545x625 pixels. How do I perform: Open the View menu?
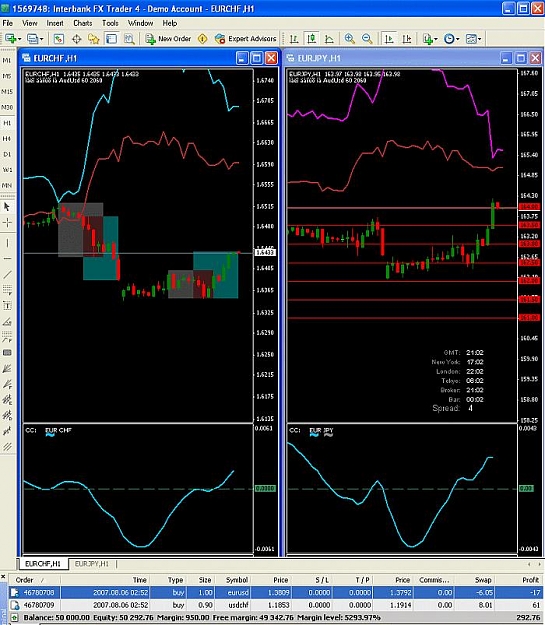[30, 23]
